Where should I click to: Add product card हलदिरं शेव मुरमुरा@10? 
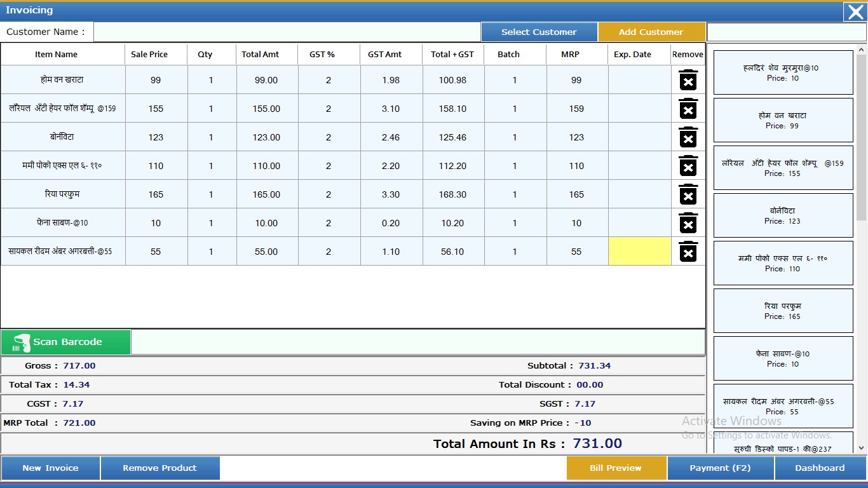[x=783, y=72]
